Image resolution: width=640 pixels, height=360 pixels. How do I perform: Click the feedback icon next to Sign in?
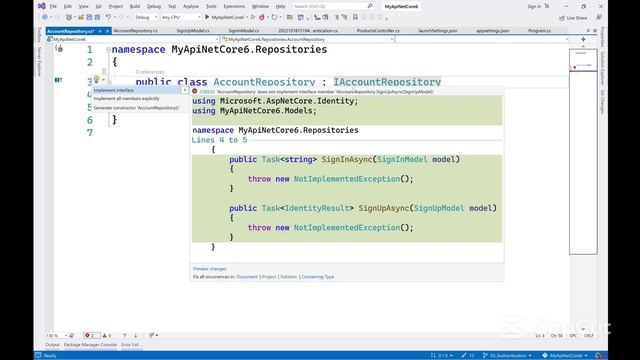click(547, 6)
